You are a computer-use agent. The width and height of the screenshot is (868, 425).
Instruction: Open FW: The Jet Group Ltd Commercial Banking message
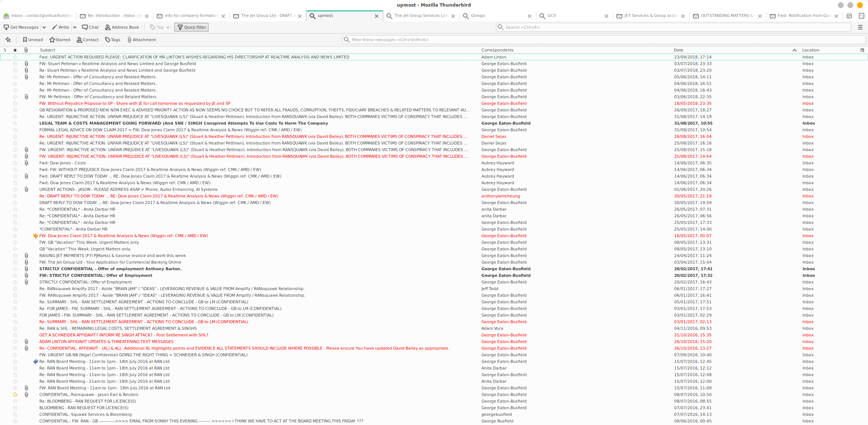point(434,262)
